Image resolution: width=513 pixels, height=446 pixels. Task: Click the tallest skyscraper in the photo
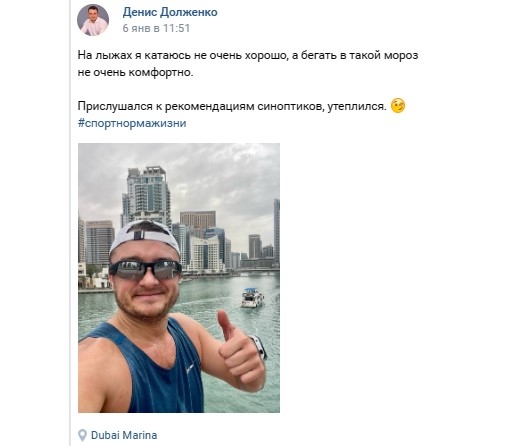click(146, 197)
